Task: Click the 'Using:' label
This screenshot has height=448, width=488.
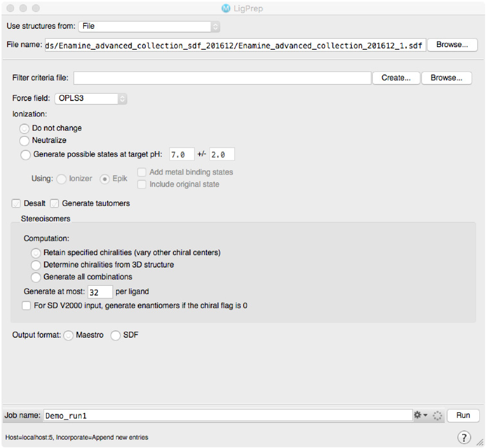Action: (x=42, y=179)
